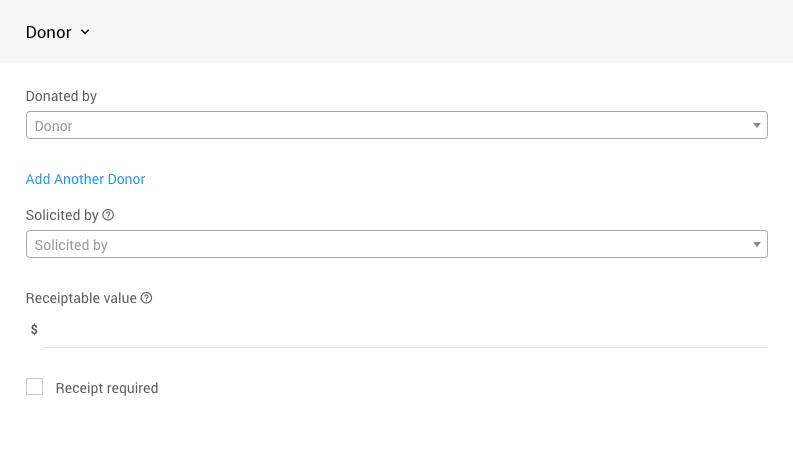Click the gray Donor header bar
The width and height of the screenshot is (793, 450).
450,32
